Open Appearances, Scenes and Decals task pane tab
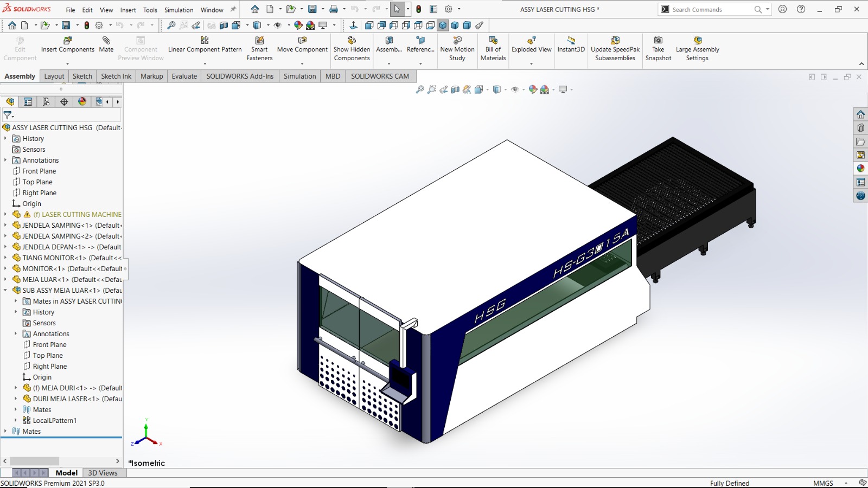The image size is (868, 488). pyautogui.click(x=860, y=169)
